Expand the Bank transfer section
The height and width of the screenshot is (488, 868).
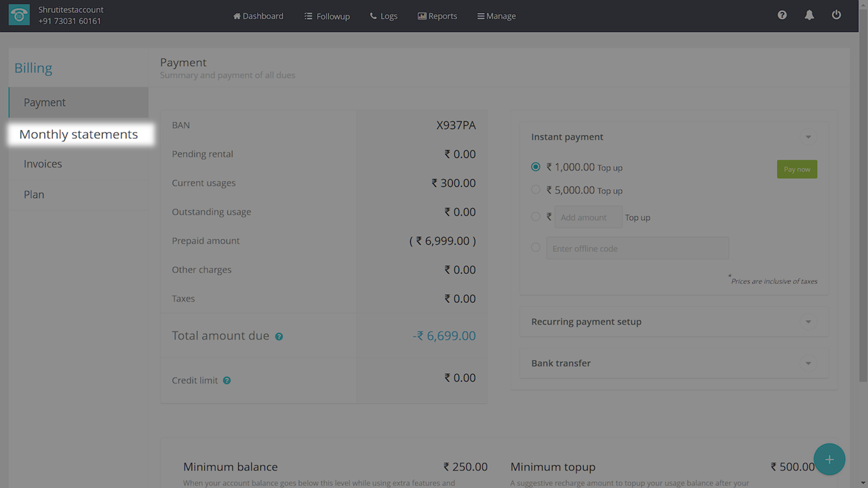tap(808, 363)
